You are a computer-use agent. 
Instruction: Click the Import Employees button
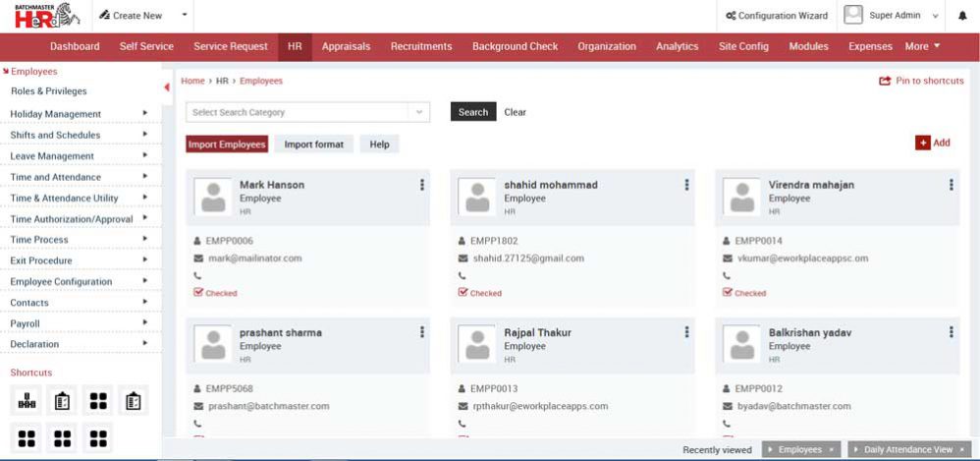[x=227, y=144]
